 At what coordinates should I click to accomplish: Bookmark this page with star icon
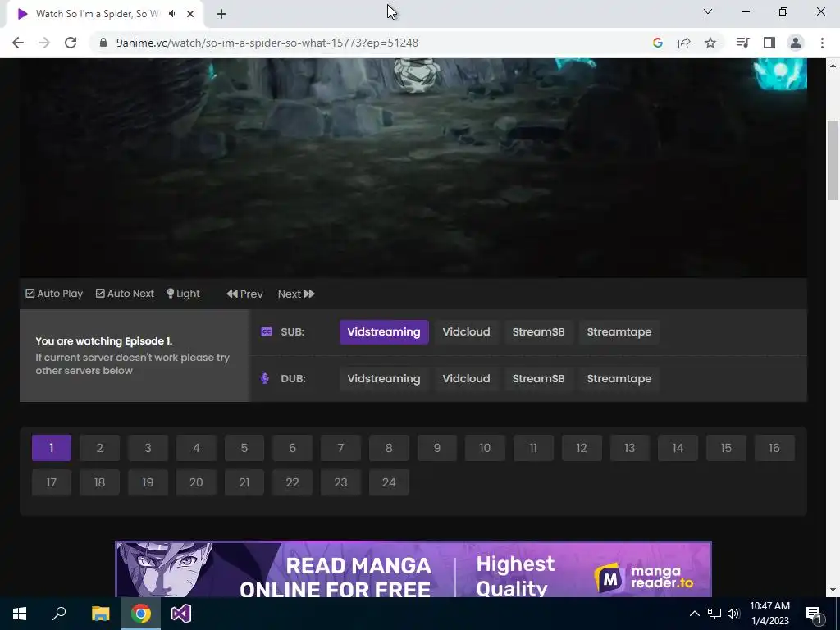710,43
